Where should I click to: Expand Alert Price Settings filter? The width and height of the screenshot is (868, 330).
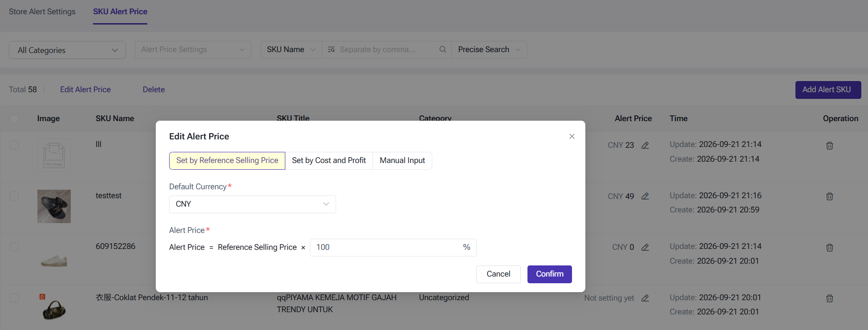(193, 50)
